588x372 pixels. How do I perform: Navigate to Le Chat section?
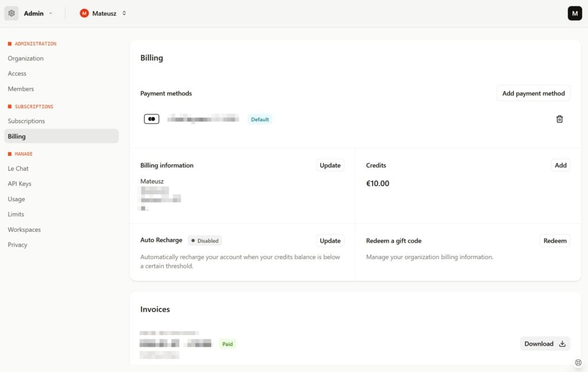coord(18,168)
